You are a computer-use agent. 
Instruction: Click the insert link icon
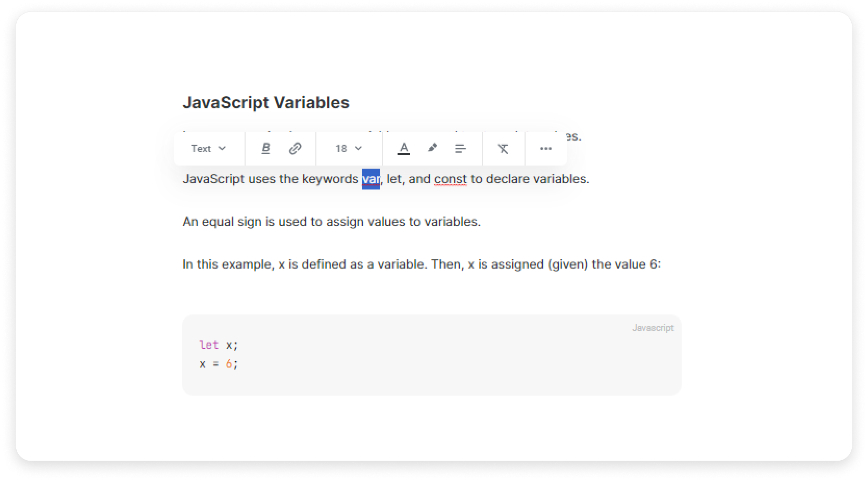295,148
